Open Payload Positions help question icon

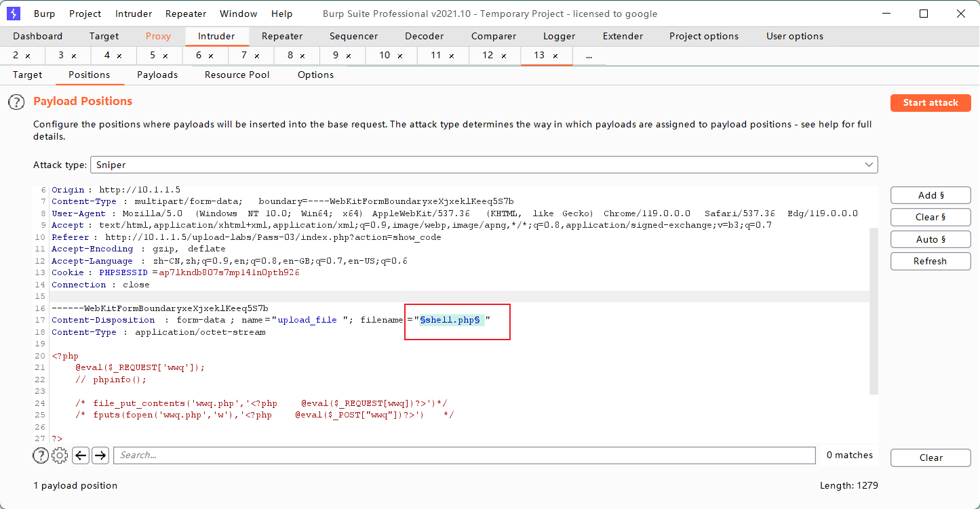(x=16, y=102)
